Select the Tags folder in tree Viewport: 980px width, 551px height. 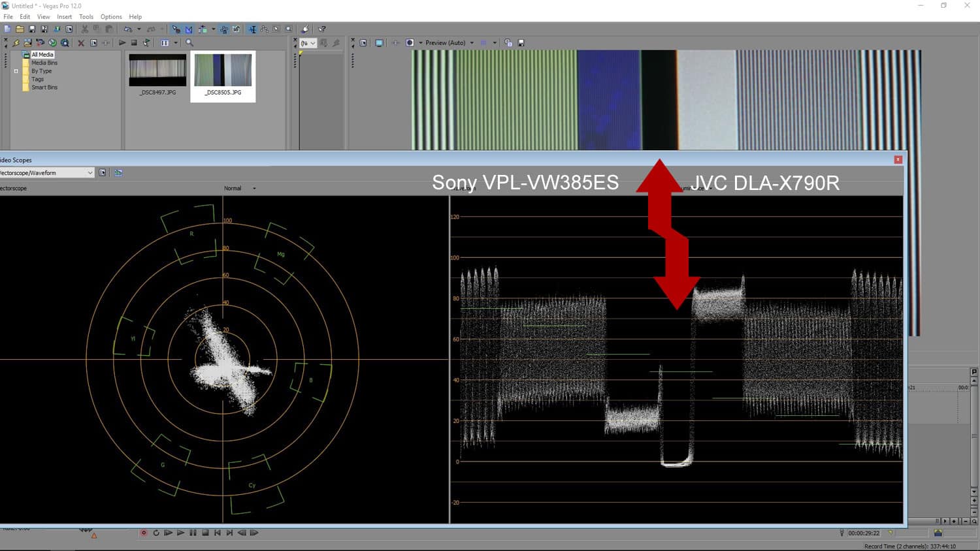(38, 79)
